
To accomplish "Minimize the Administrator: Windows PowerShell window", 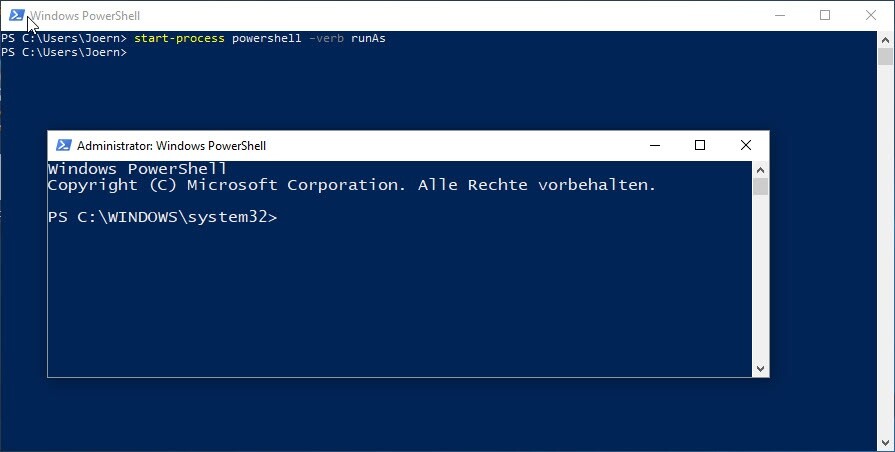I will pos(654,145).
